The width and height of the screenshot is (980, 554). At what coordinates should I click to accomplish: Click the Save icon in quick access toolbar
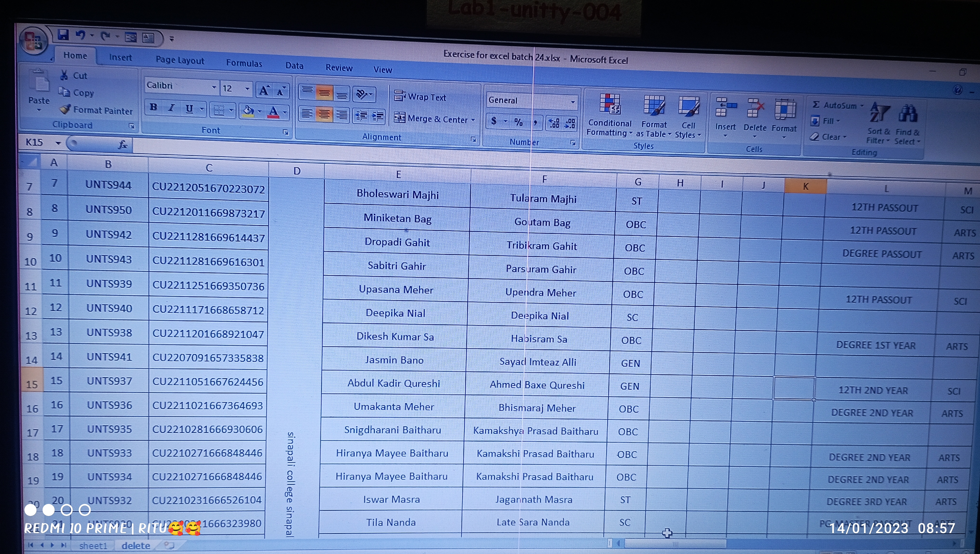63,35
